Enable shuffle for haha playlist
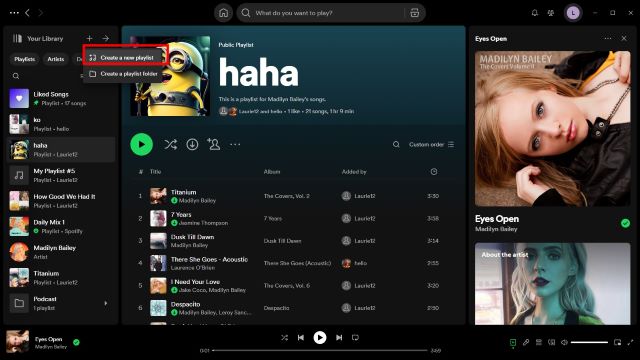 [171, 144]
